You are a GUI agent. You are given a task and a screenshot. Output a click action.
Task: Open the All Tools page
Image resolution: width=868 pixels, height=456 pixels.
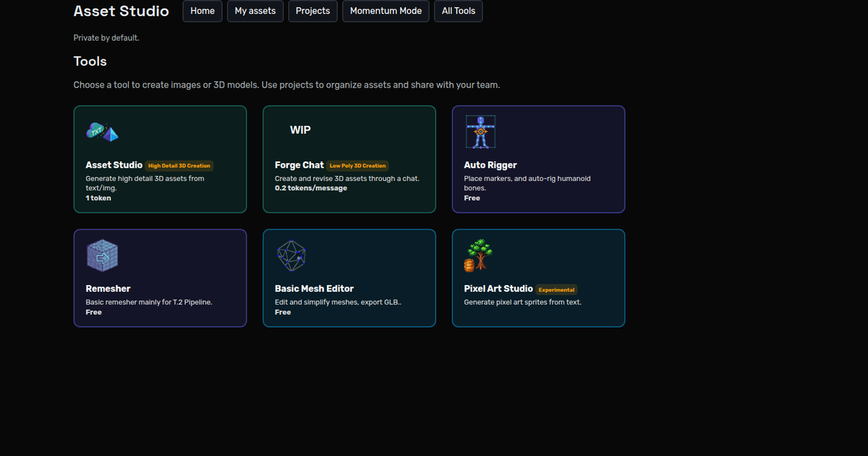tap(459, 11)
